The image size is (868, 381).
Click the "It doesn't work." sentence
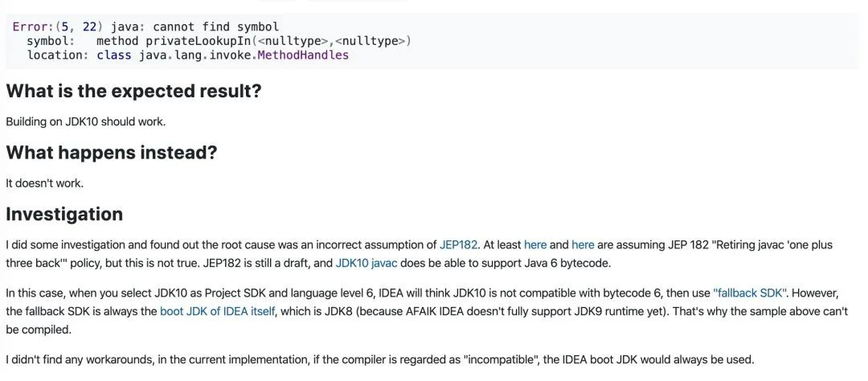coord(44,182)
